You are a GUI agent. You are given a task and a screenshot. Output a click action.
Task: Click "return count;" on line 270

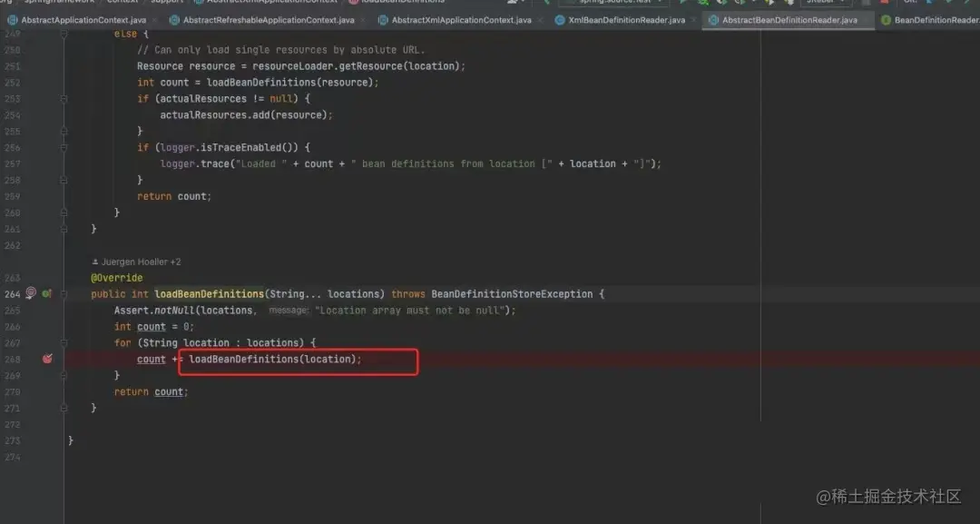[152, 391]
